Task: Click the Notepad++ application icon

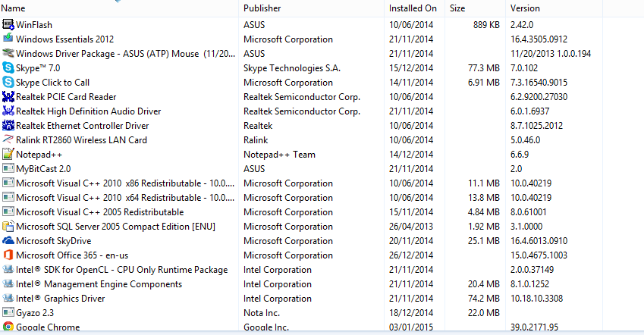Action: point(8,155)
